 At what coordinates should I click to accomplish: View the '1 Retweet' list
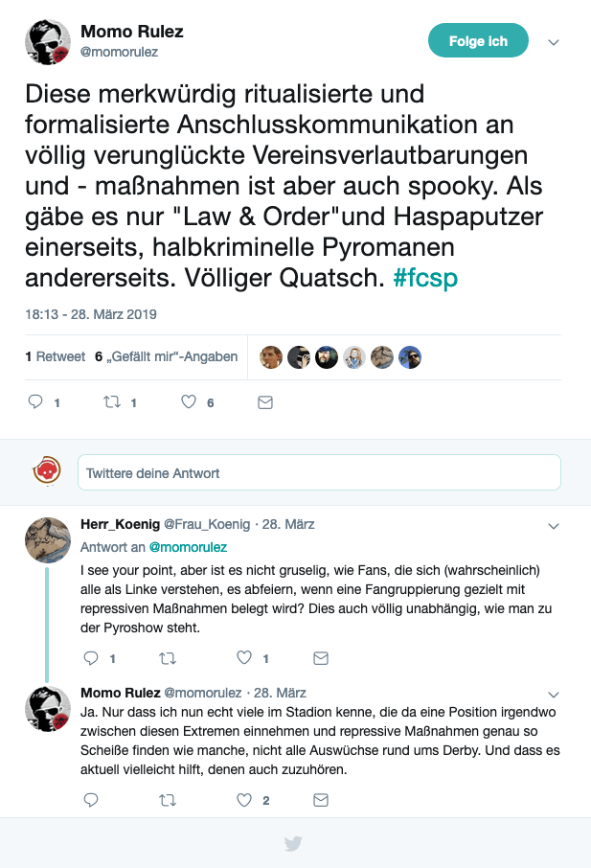click(x=56, y=356)
